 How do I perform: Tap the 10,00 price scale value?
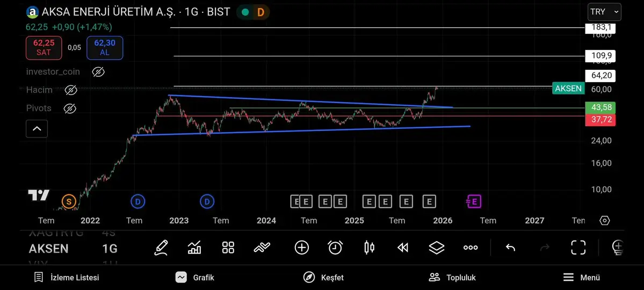coord(602,190)
